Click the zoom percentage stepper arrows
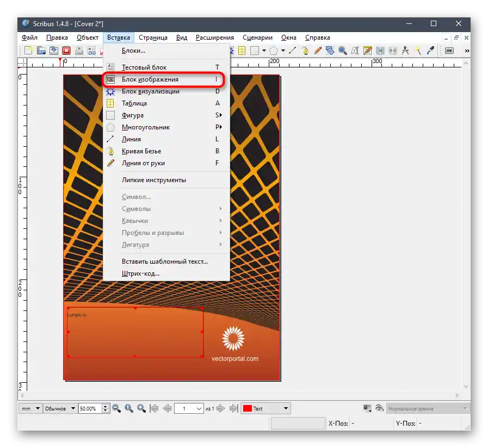Viewport: 488px width, 448px height. (106, 408)
